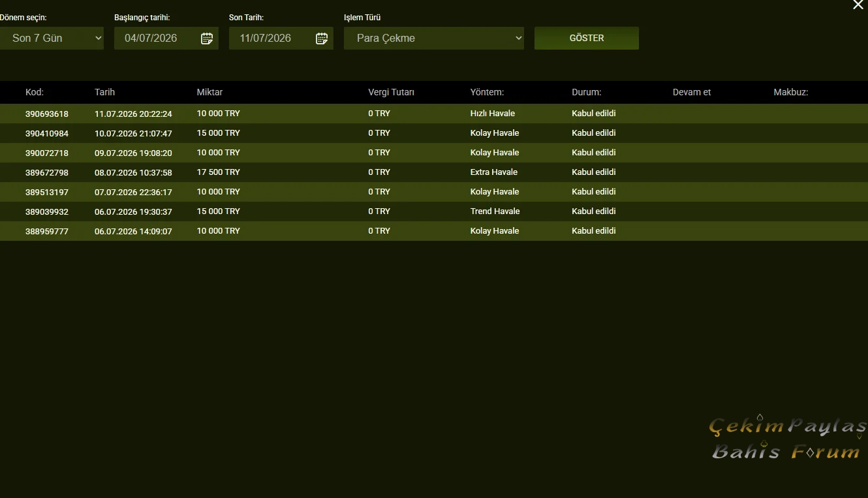Viewport: 868px width, 498px height.
Task: Click the GÖSTER button
Action: click(x=587, y=38)
